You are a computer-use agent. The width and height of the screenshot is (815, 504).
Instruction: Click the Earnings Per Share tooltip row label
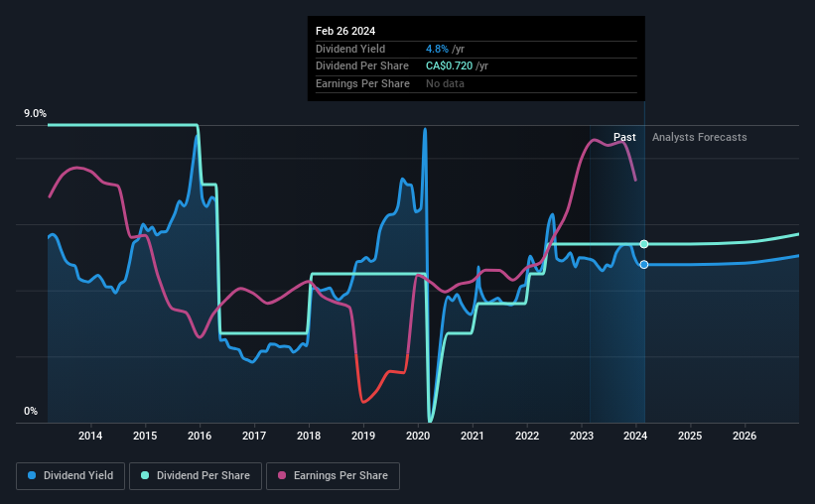coord(362,83)
